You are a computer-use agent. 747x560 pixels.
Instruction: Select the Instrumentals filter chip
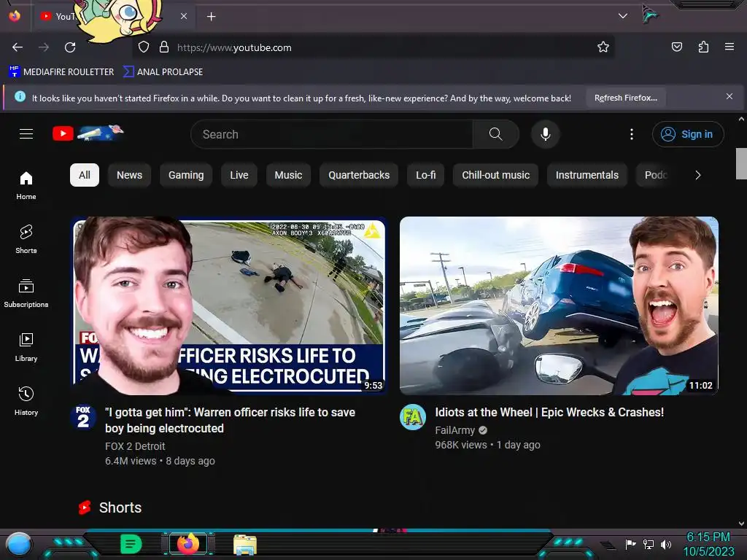coord(587,175)
